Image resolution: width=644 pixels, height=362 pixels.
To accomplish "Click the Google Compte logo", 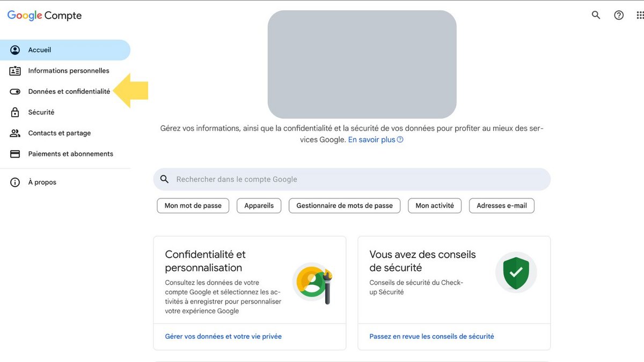I will [x=44, y=15].
